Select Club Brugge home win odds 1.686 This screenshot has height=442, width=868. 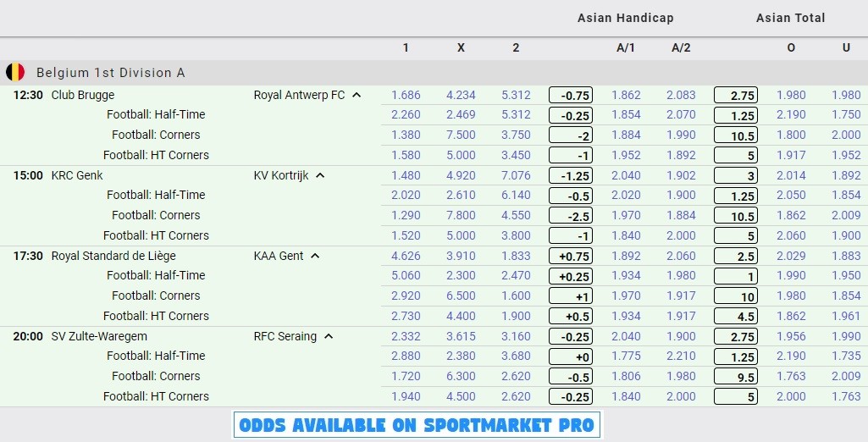406,95
